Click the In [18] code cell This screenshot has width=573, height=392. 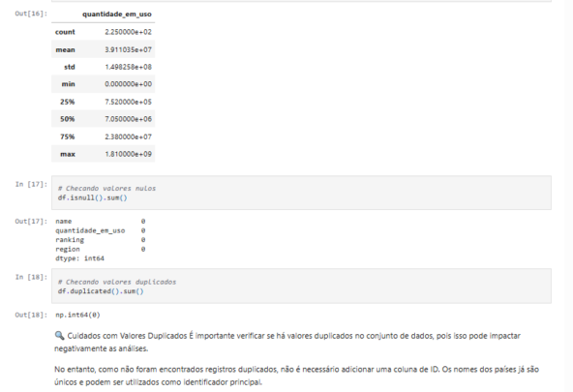point(301,286)
